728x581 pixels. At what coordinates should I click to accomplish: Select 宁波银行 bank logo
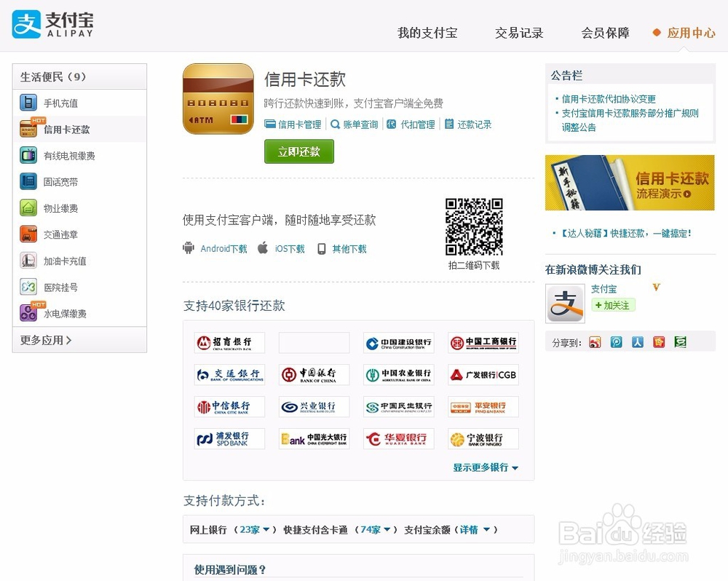(x=483, y=439)
